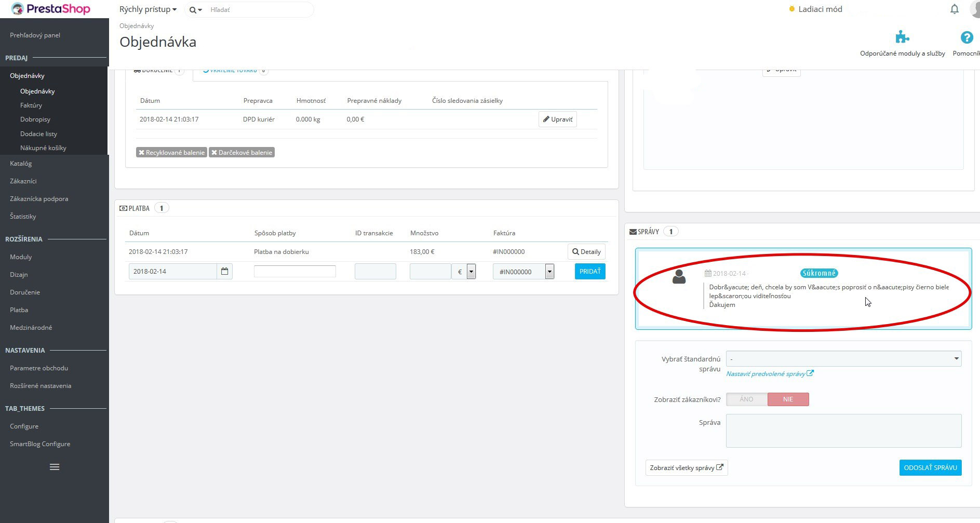The image size is (980, 523).
Task: Select the DPD kuriér carrier cell
Action: [259, 119]
